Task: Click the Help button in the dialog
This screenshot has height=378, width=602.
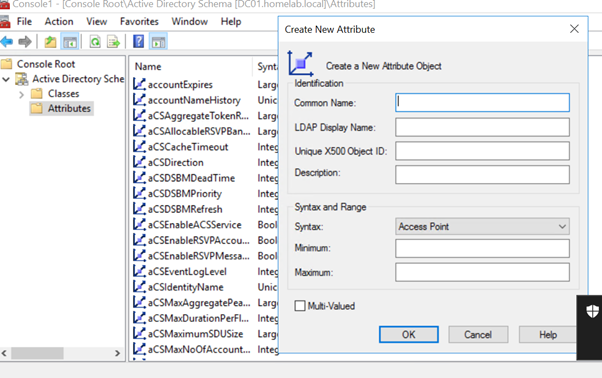Action: (548, 335)
